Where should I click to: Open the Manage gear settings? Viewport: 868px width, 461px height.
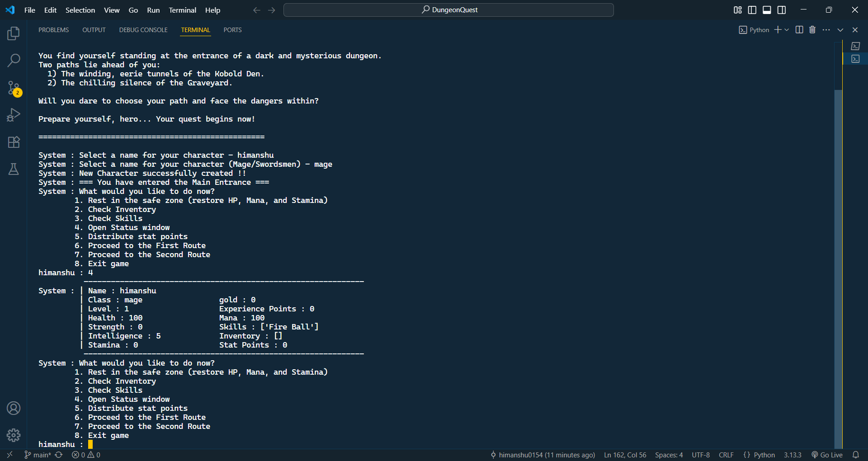14,435
